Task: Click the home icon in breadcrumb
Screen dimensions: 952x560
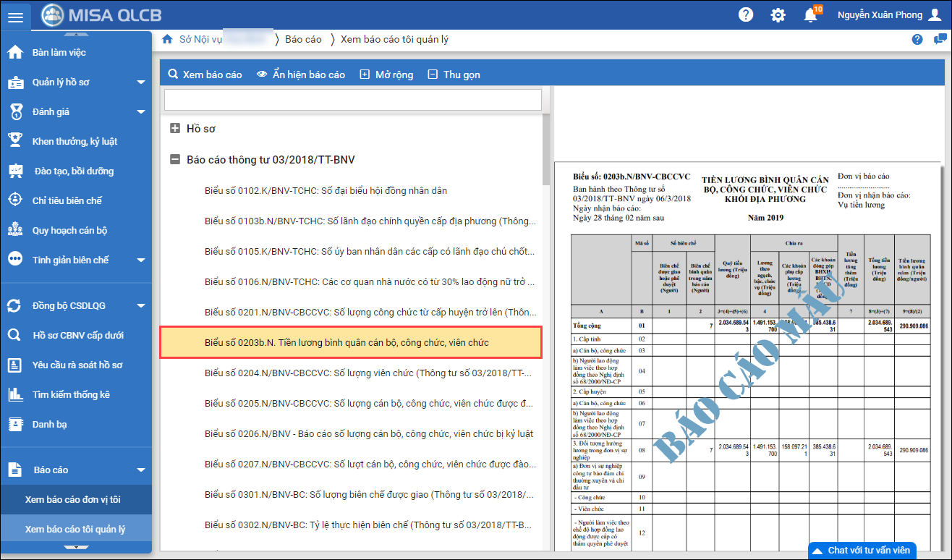Action: (x=167, y=39)
